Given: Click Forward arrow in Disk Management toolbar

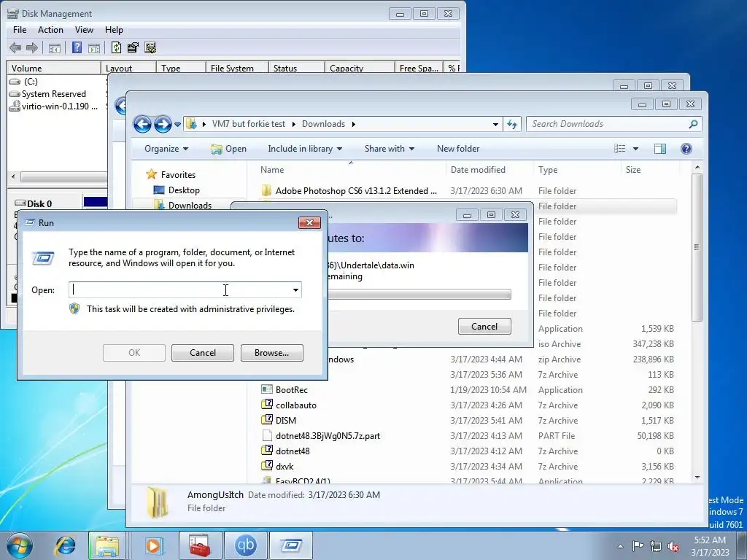Looking at the screenshot, I should [32, 47].
